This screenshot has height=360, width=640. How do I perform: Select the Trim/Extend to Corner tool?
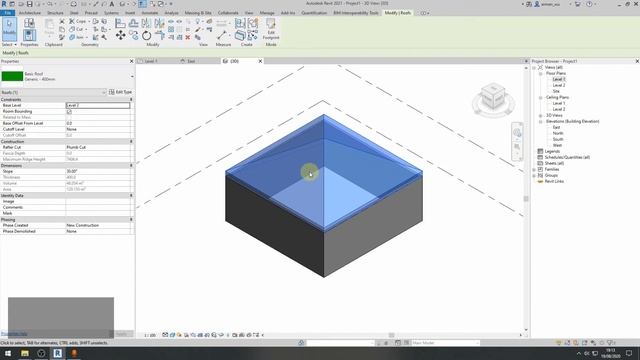pos(159,36)
